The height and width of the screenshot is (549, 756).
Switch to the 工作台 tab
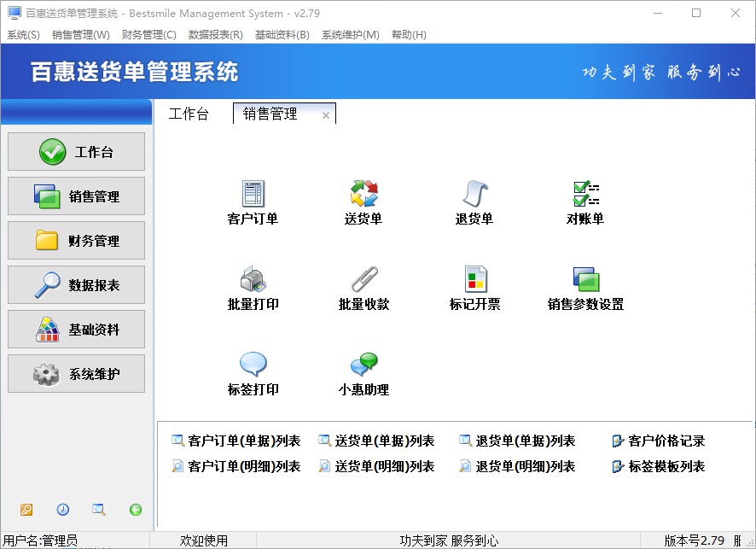189,114
